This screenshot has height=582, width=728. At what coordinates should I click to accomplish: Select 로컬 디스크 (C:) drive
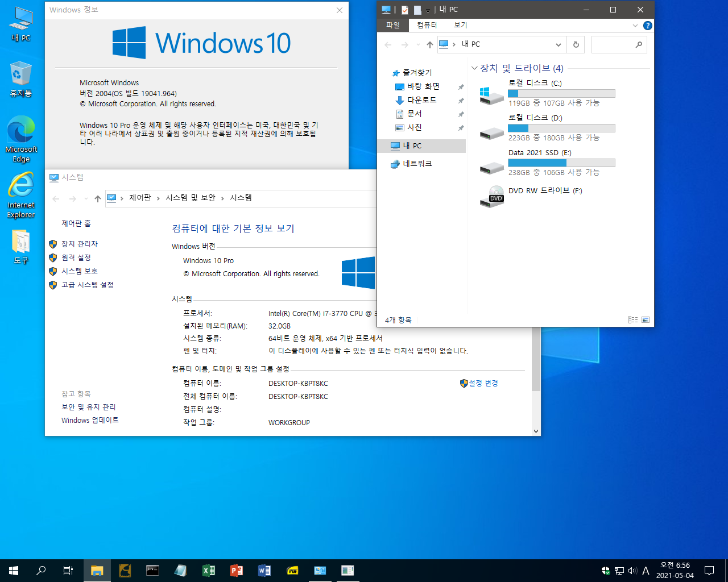click(547, 93)
